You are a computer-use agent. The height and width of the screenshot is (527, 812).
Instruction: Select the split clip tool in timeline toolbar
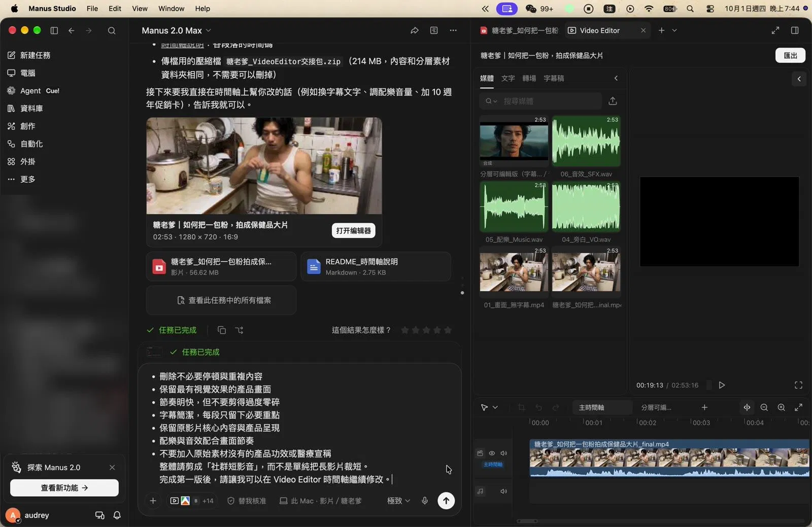(747, 407)
